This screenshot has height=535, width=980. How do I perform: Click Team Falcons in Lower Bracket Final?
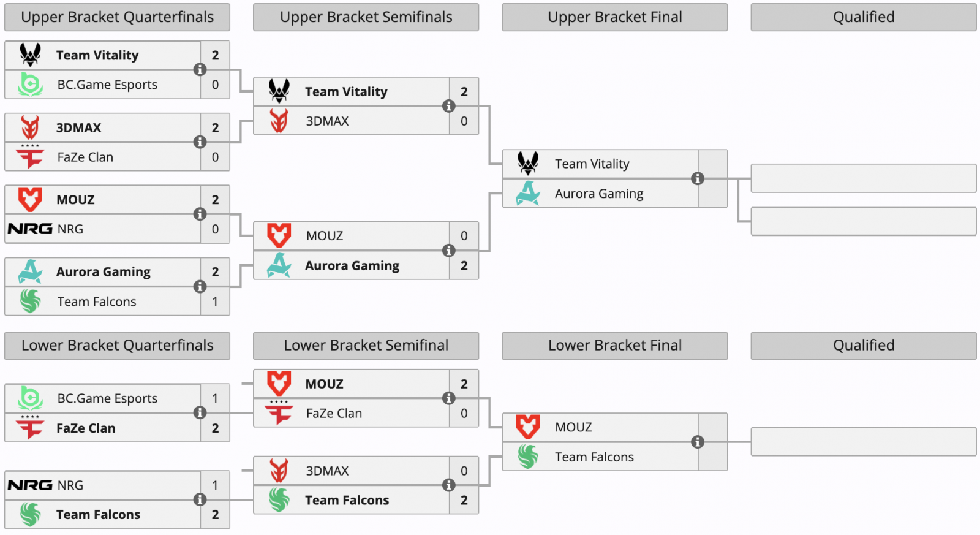pyautogui.click(x=594, y=457)
